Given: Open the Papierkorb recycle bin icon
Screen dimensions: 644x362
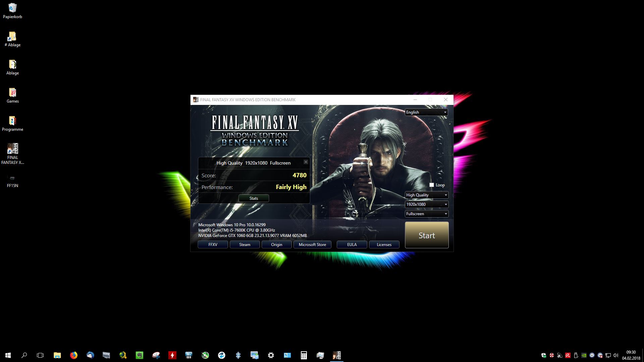Looking at the screenshot, I should click(x=12, y=11).
